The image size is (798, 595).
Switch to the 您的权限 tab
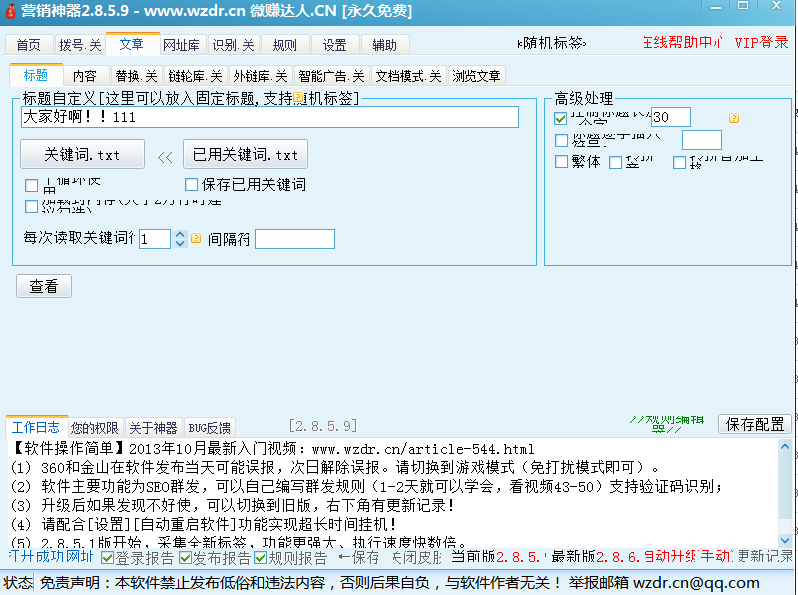(95, 428)
